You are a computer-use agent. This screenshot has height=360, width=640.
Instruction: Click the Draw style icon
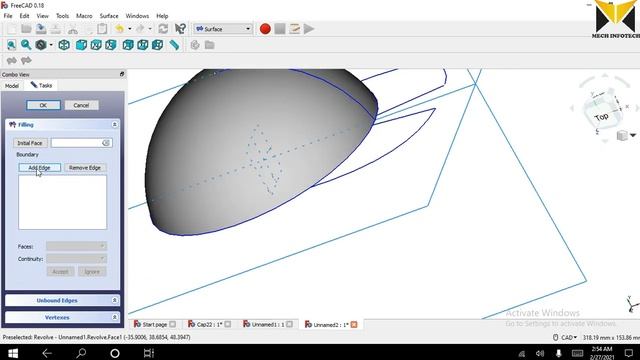pyautogui.click(x=40, y=45)
